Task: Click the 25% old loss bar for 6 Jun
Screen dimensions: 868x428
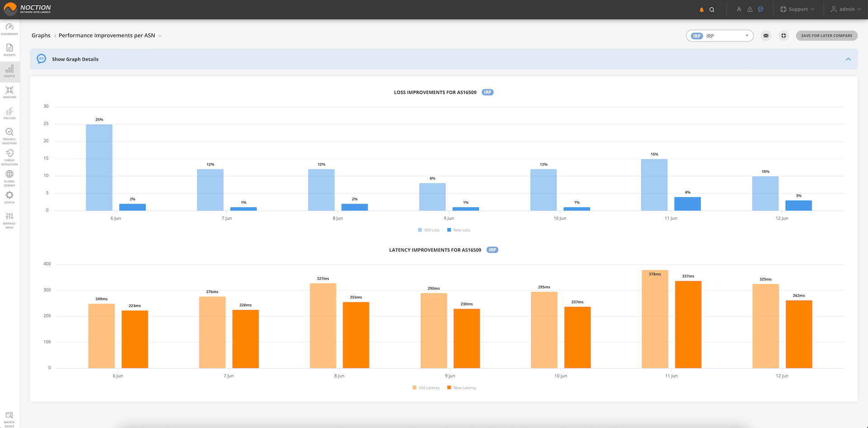Action: [x=99, y=167]
